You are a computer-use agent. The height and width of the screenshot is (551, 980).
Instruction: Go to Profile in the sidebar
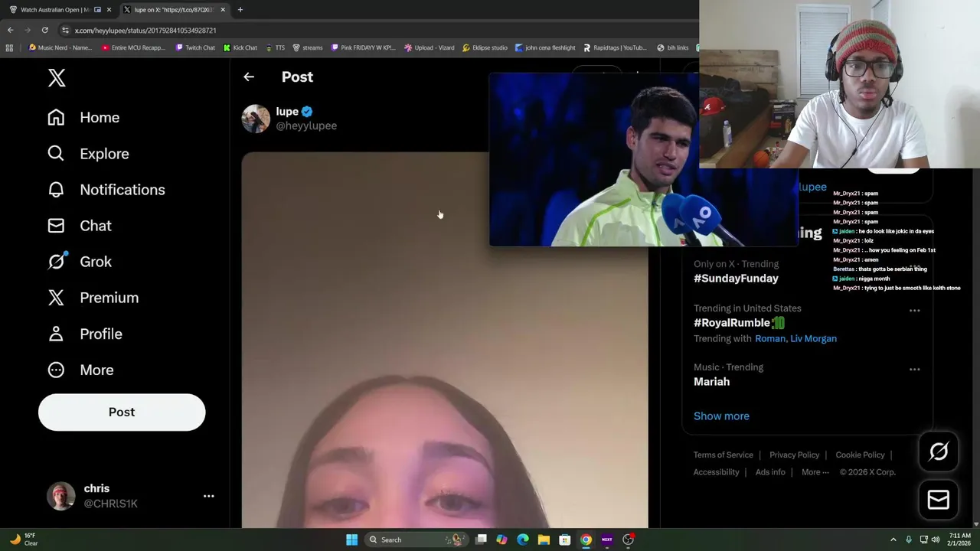click(x=84, y=334)
